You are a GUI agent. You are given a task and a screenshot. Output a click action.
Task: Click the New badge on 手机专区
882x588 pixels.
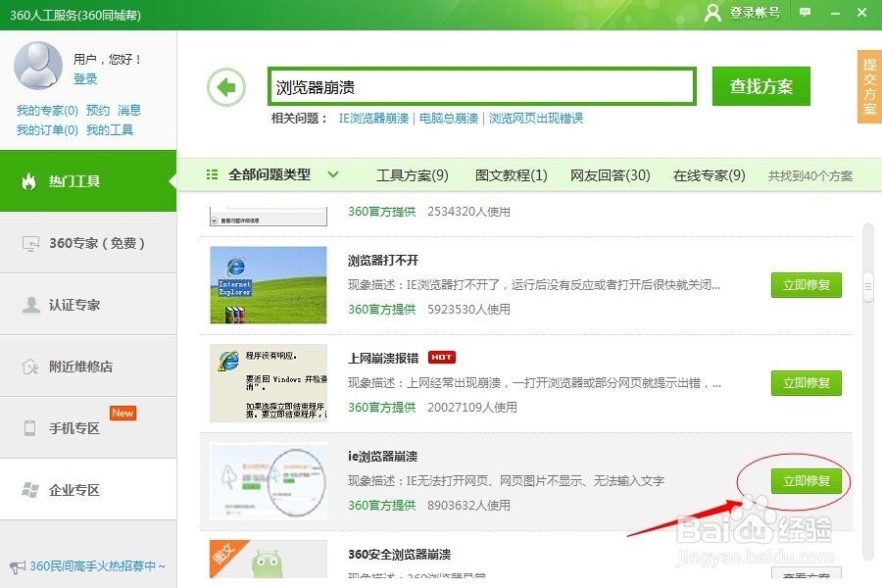click(122, 413)
